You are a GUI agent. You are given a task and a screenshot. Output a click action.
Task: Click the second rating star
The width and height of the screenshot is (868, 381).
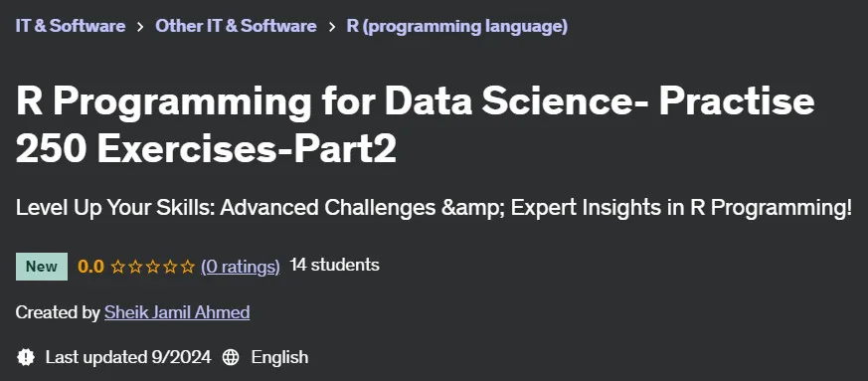135,267
